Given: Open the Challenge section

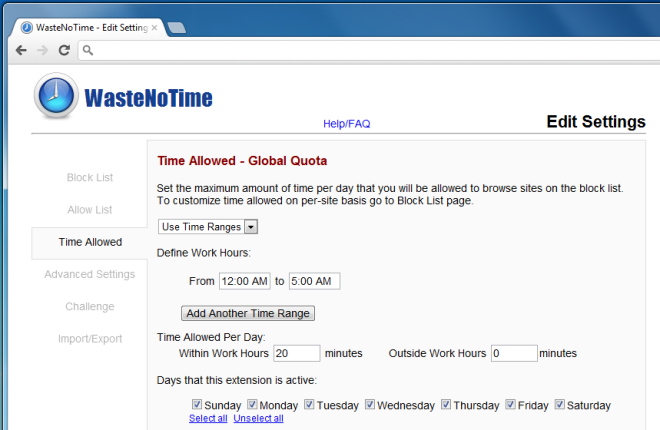Looking at the screenshot, I should [x=90, y=306].
